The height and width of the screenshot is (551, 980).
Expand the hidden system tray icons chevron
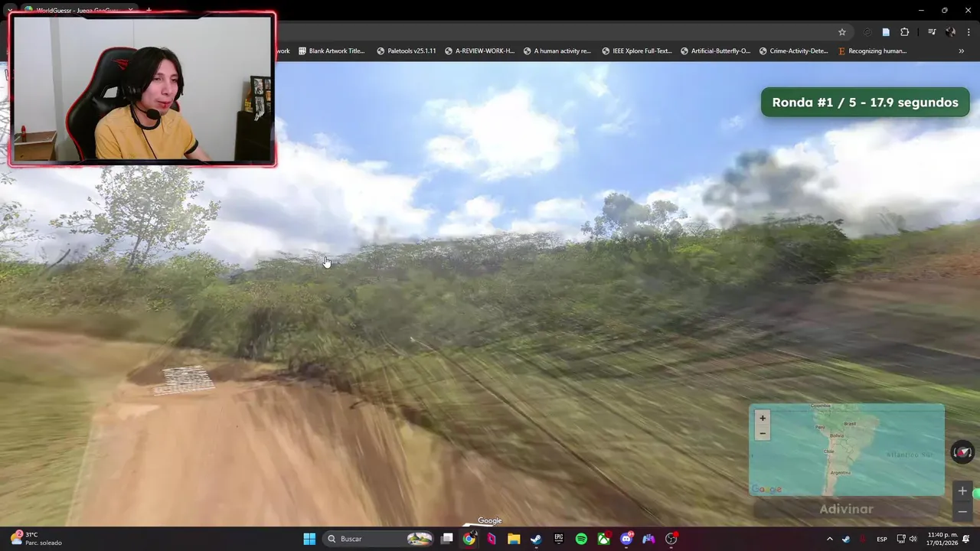pyautogui.click(x=830, y=539)
